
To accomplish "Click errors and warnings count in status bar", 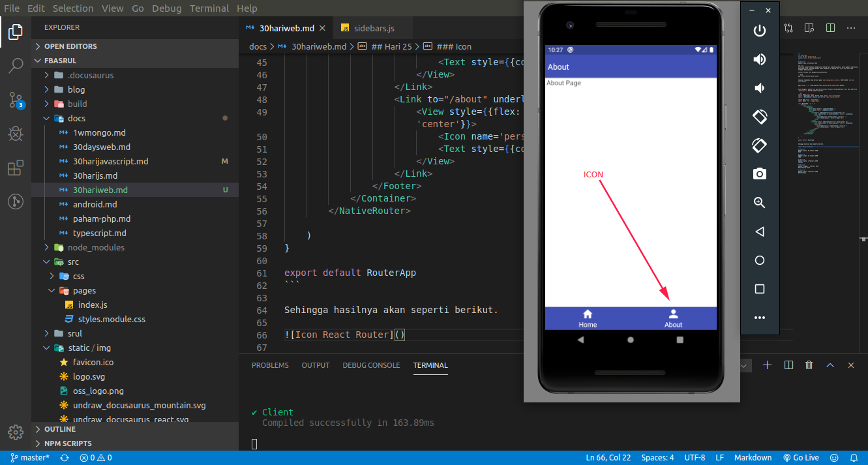I will [x=96, y=458].
